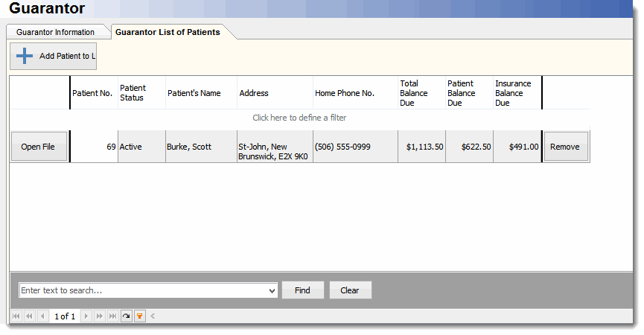Select Guarantor List of Patients tab
This screenshot has height=335, width=644.
[168, 32]
